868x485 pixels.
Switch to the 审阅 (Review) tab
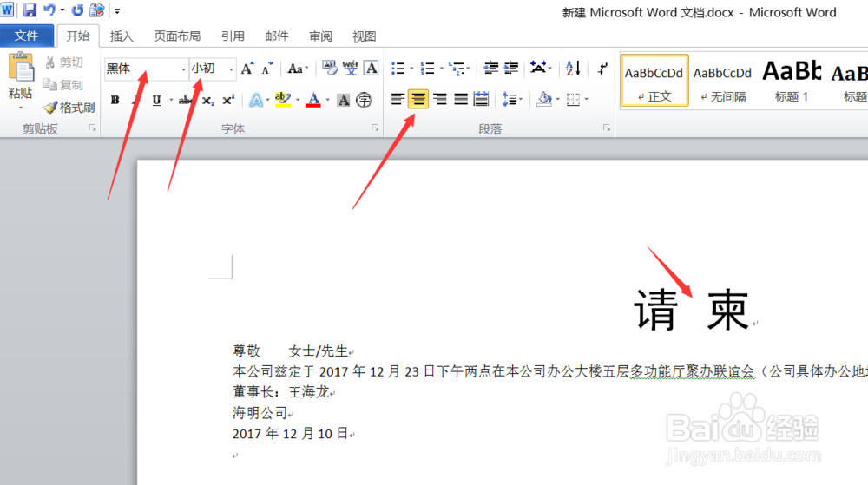coord(320,36)
